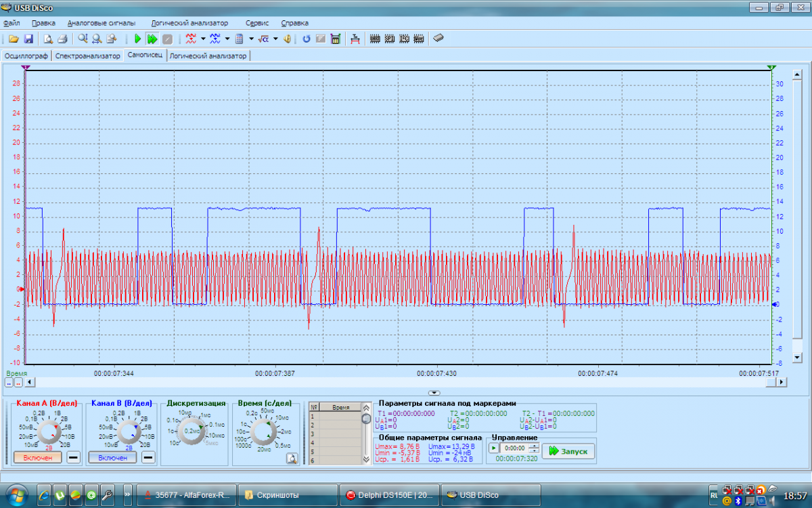Image resolution: width=812 pixels, height=508 pixels.
Task: Click the open file folder icon
Action: click(x=14, y=39)
